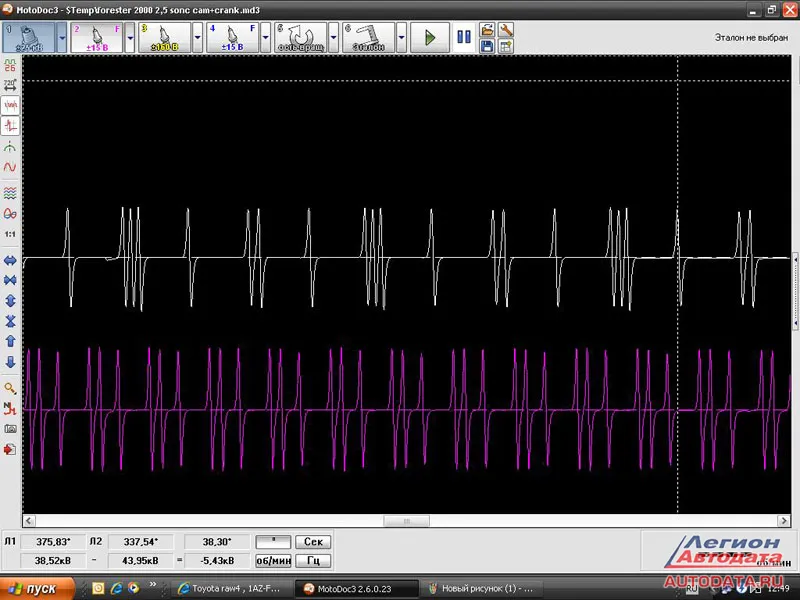
Task: Open the table properties icon beside save
Action: pos(506,46)
